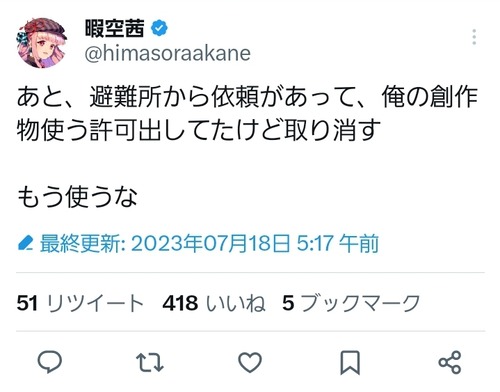Click the pencil edit-history icon
The height and width of the screenshot is (392, 500).
25,243
